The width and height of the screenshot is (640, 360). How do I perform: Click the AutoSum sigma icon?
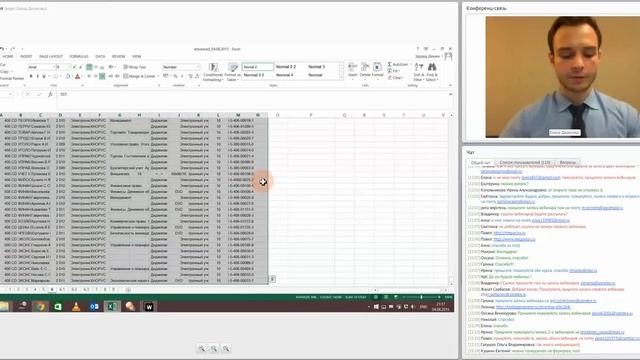point(389,64)
